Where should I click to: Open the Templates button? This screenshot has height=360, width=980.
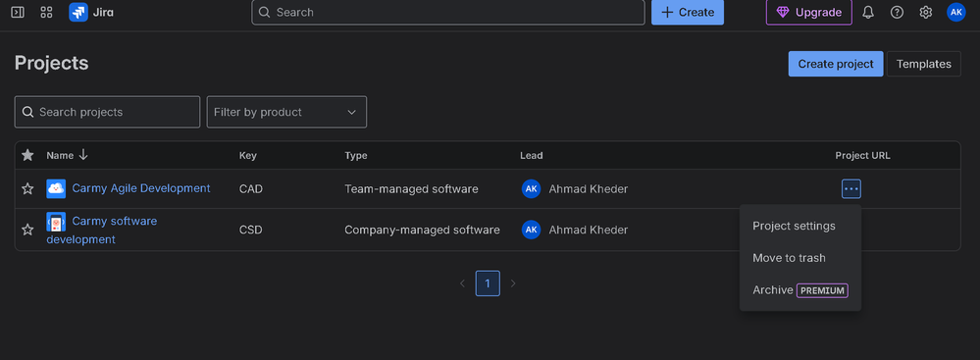[x=924, y=64]
